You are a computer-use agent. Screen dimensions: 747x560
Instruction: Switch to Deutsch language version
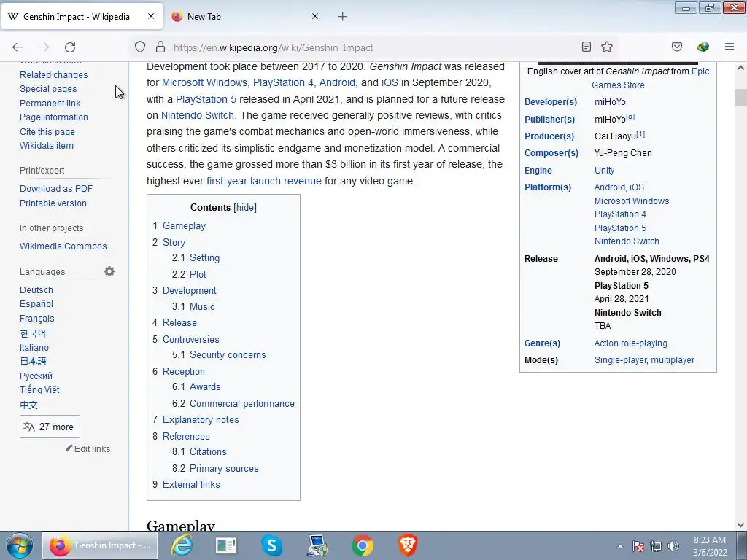click(x=36, y=290)
